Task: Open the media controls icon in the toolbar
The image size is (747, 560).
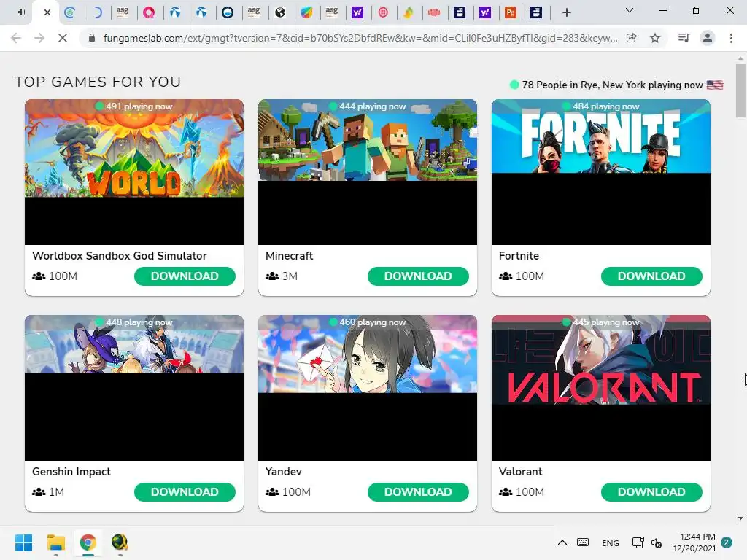Action: coord(684,38)
